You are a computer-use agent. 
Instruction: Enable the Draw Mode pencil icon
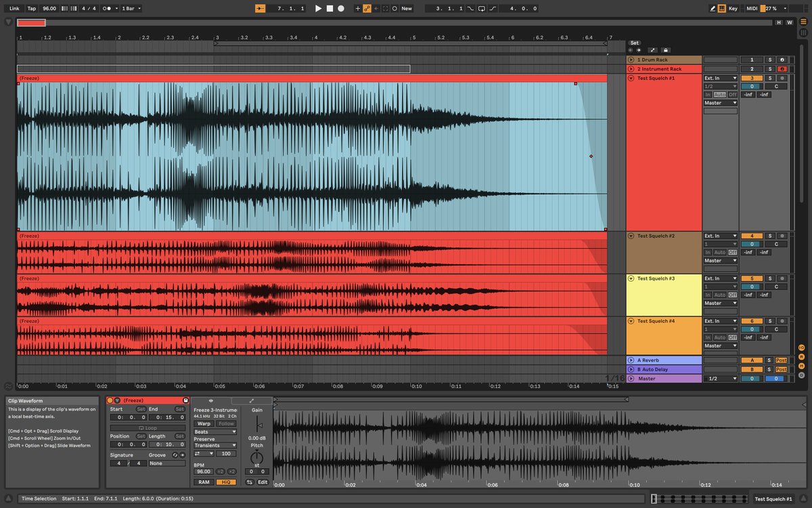713,8
